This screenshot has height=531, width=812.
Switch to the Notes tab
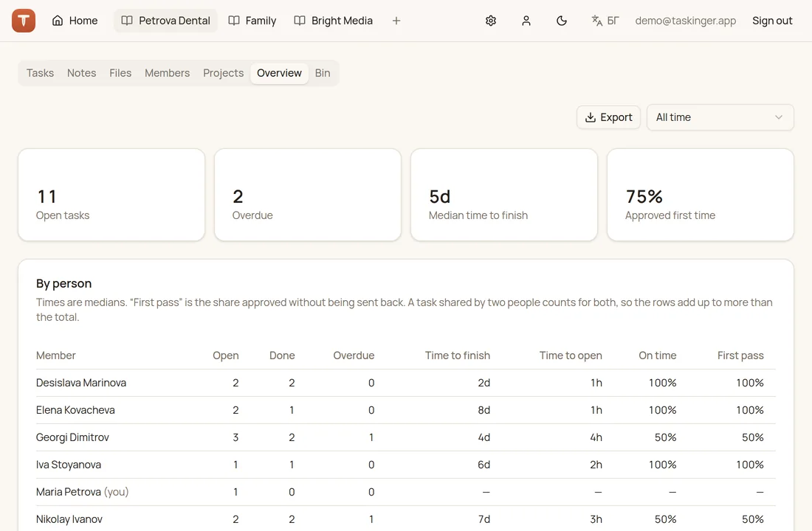click(82, 73)
